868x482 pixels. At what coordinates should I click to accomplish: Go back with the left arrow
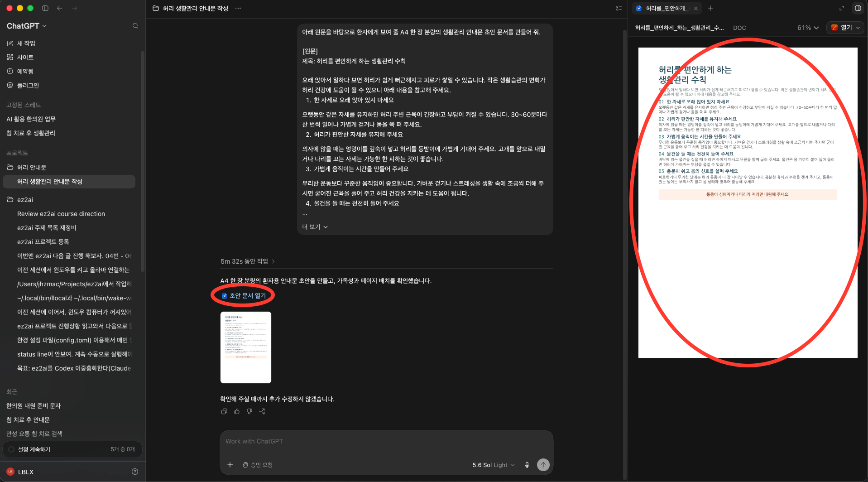60,8
